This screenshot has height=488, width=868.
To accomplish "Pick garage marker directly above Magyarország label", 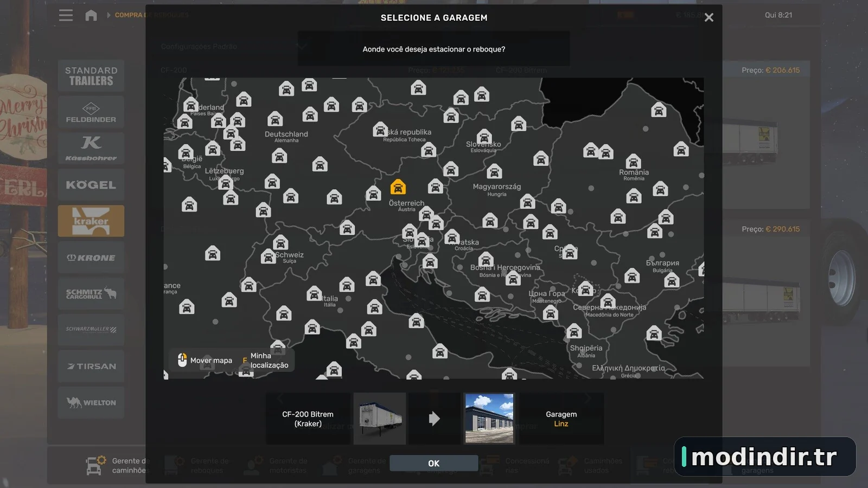I will coord(494,172).
